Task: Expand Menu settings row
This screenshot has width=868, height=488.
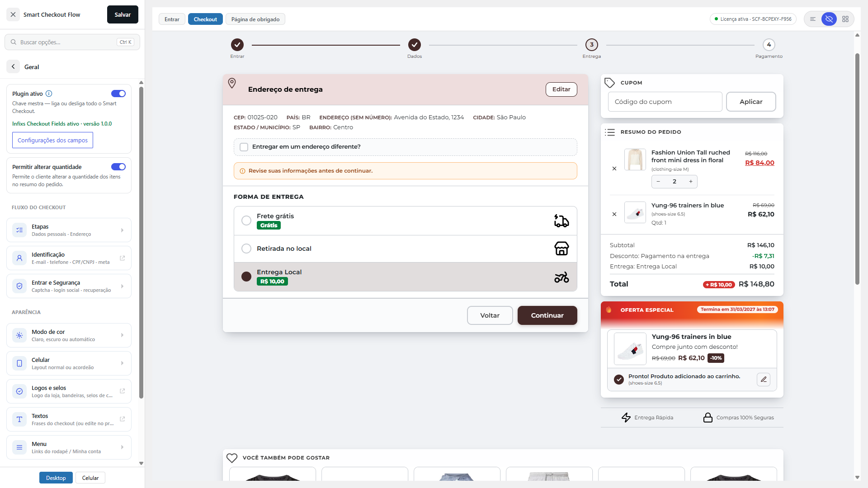Action: pos(69,447)
